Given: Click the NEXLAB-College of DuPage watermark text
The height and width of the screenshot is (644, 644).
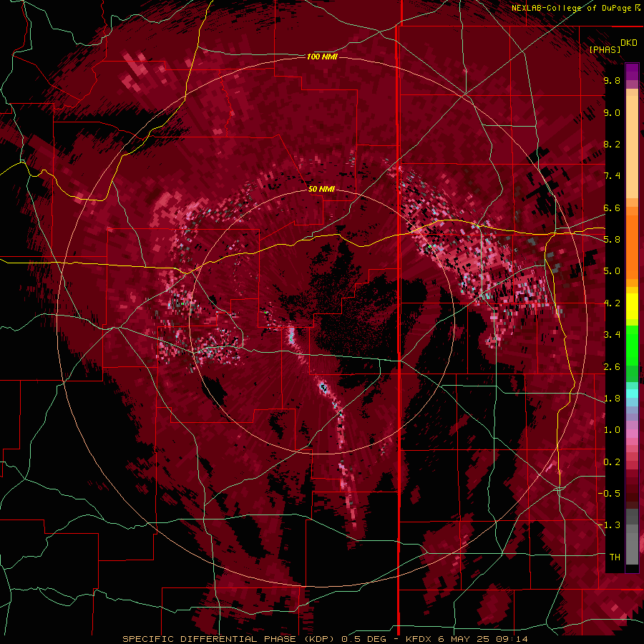Looking at the screenshot, I should coord(576,8).
